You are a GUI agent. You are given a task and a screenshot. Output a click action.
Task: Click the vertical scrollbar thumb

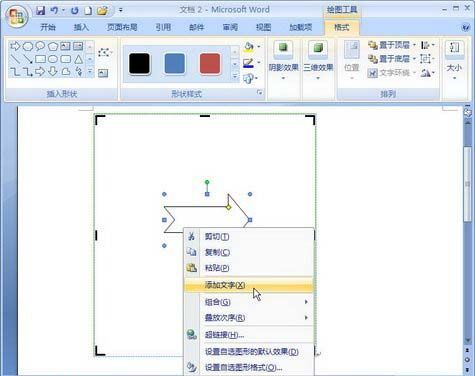pyautogui.click(x=468, y=184)
